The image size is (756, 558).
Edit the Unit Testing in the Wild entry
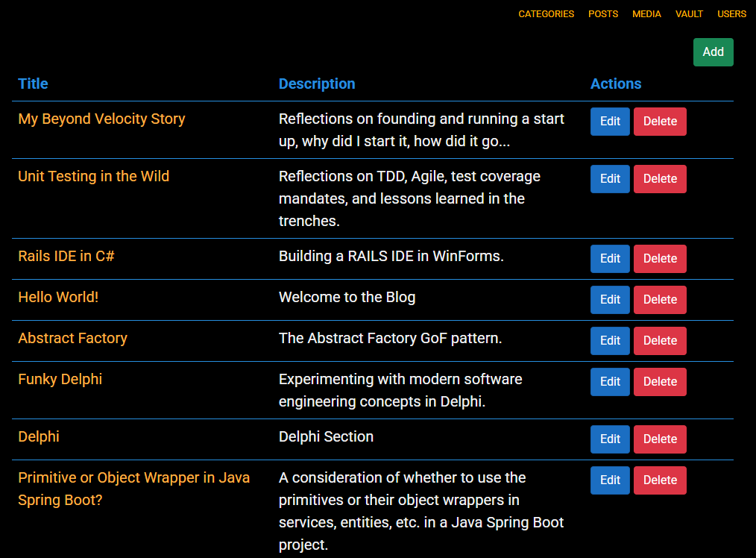[x=610, y=179]
